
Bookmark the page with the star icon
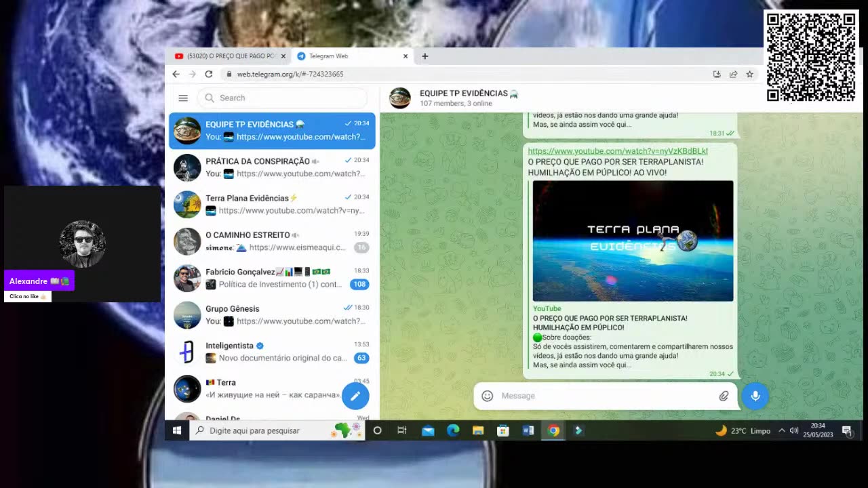coord(749,74)
